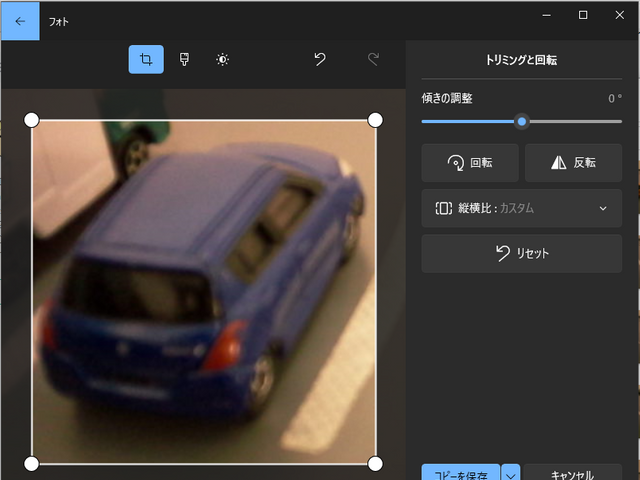640x480 pixels.
Task: Click the top-right crop corner handle
Action: 375,120
